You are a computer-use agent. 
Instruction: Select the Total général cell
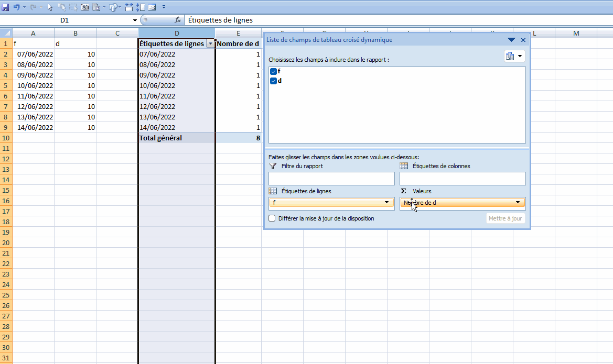coord(176,138)
